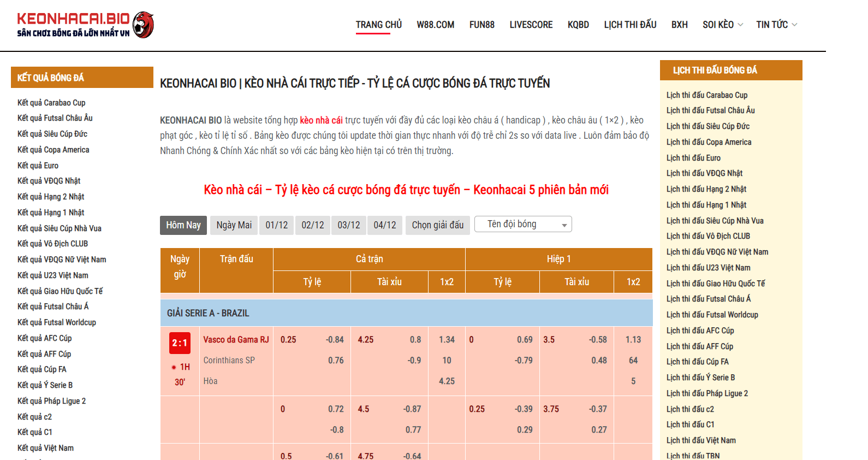Expand the SOI KÈO dropdown menu
This screenshot has width=868, height=460.
pos(722,25)
